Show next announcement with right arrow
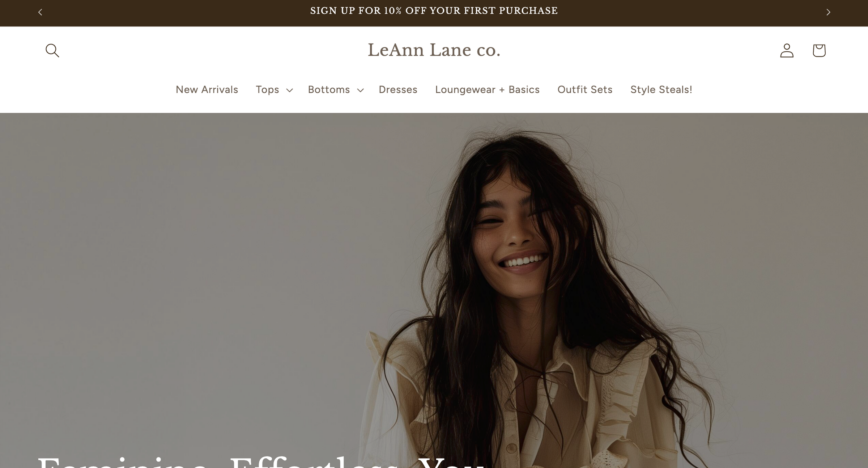The width and height of the screenshot is (868, 468). click(x=828, y=12)
